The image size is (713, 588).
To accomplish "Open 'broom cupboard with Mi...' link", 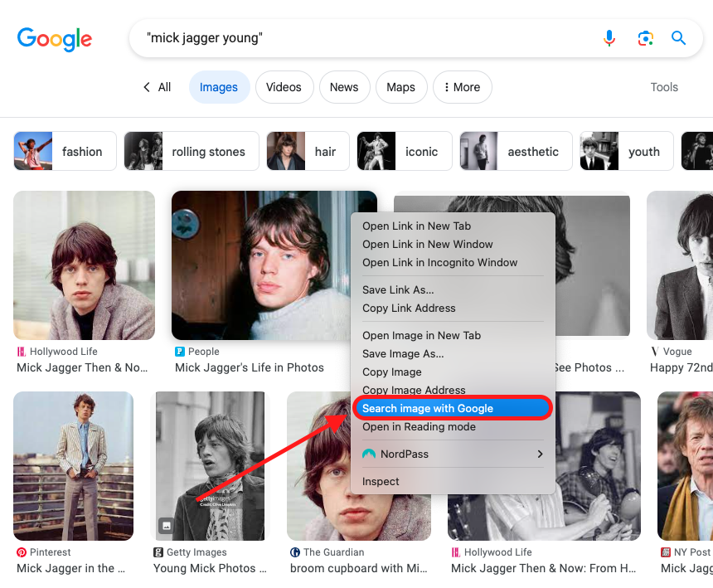I will pyautogui.click(x=359, y=568).
